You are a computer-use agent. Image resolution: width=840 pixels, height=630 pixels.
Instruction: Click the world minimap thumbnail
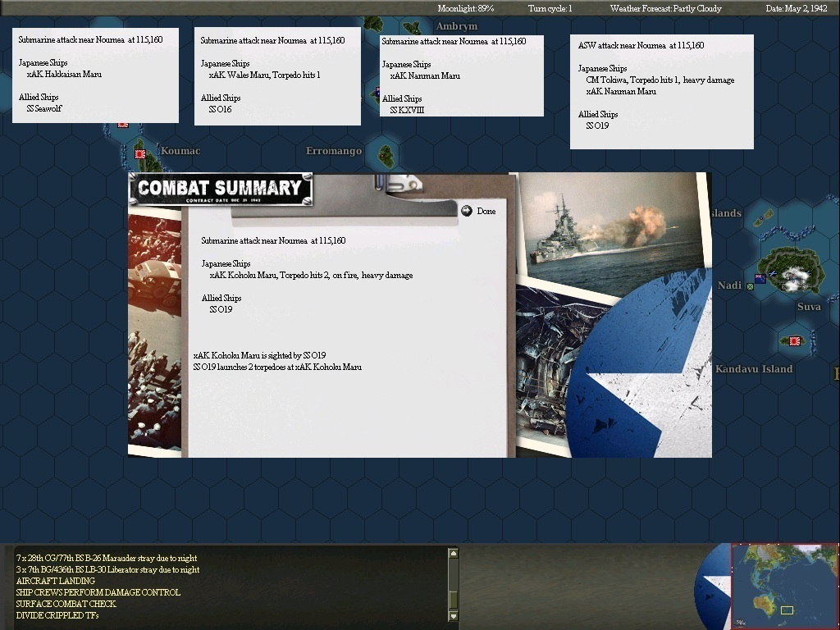click(784, 586)
